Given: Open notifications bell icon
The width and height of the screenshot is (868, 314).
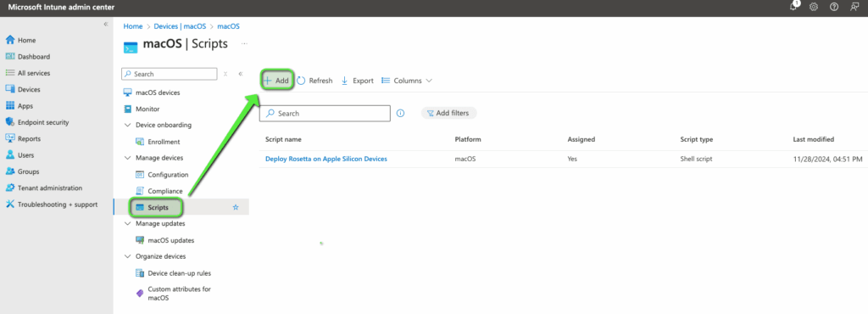Looking at the screenshot, I should coord(794,6).
